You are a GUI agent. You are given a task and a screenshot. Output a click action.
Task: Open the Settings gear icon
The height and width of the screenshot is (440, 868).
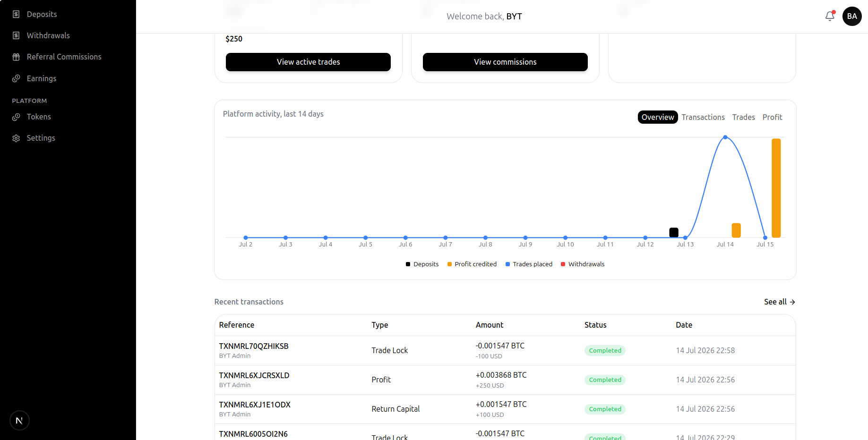[16, 138]
